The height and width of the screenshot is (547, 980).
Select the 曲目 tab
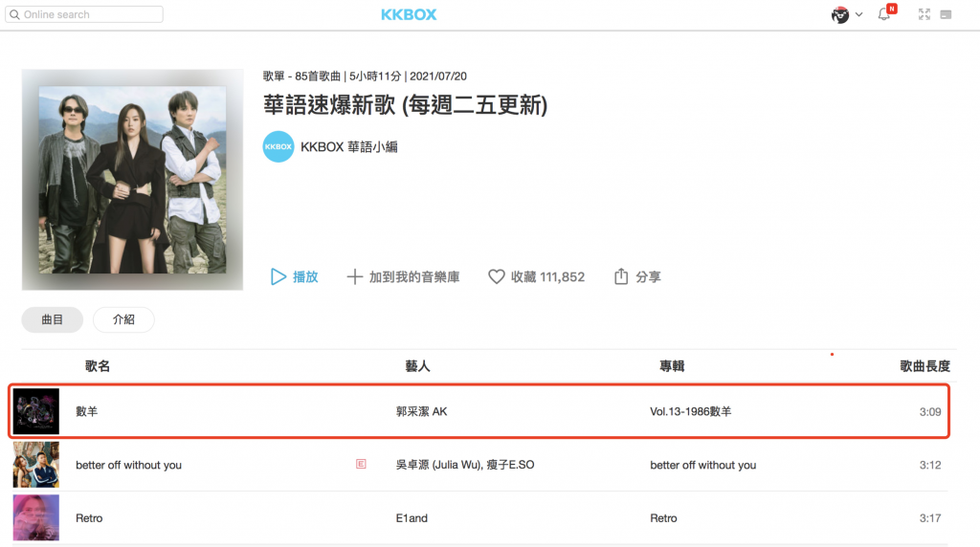point(52,320)
